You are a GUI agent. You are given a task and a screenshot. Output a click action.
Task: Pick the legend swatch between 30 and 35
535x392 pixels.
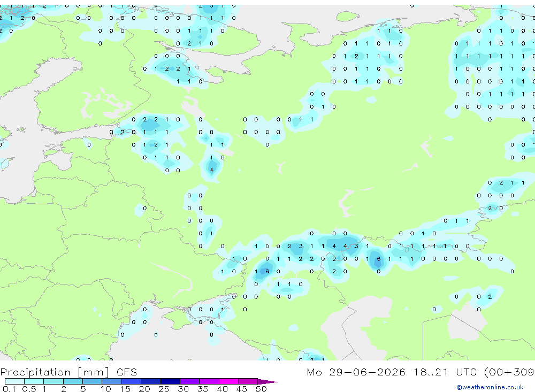190,381
